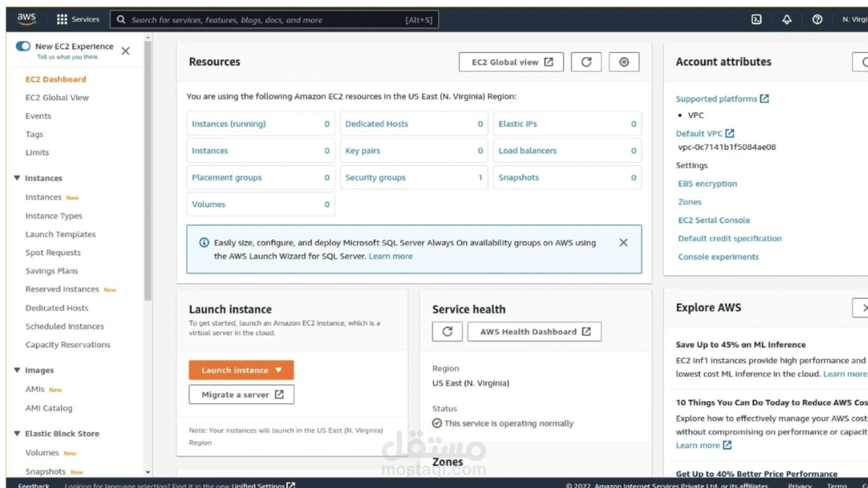Open Spot Requests in sidebar

(x=53, y=253)
